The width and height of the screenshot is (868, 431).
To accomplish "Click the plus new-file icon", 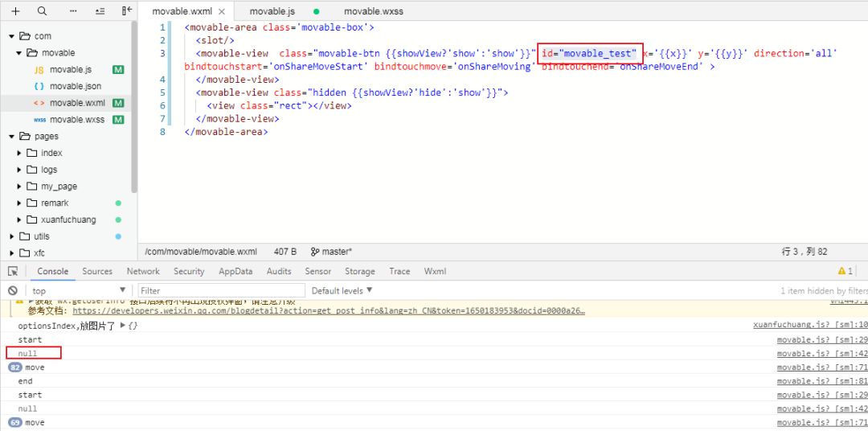I will pos(15,11).
